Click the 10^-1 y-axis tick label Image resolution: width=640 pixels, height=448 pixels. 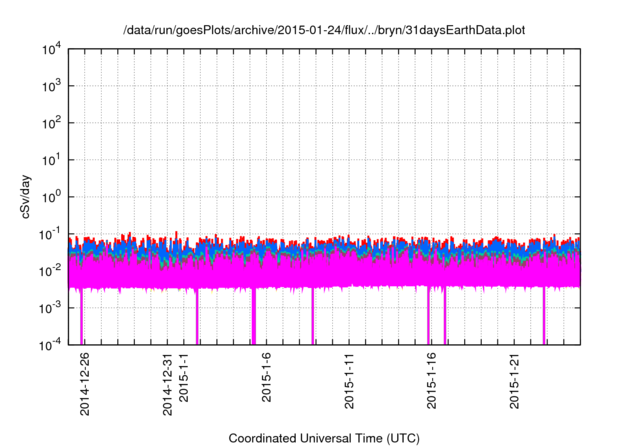tap(51, 234)
